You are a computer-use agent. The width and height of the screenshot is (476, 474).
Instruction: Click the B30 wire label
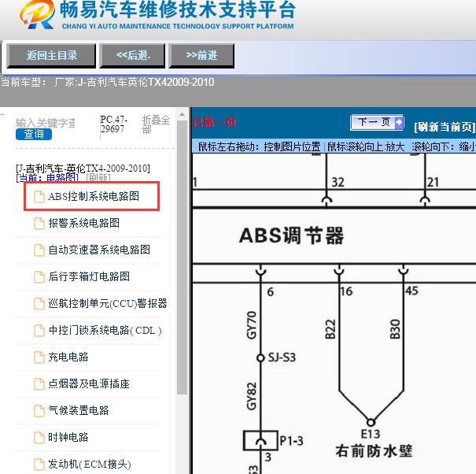tap(395, 329)
